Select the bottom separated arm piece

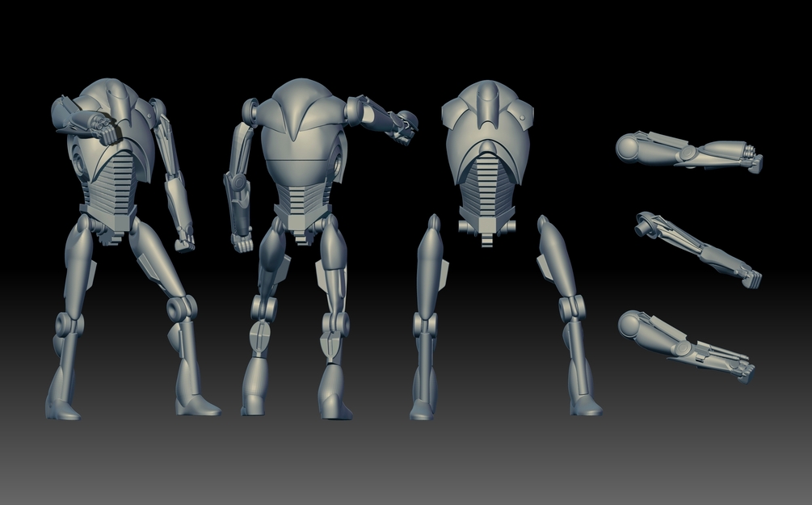tap(686, 346)
